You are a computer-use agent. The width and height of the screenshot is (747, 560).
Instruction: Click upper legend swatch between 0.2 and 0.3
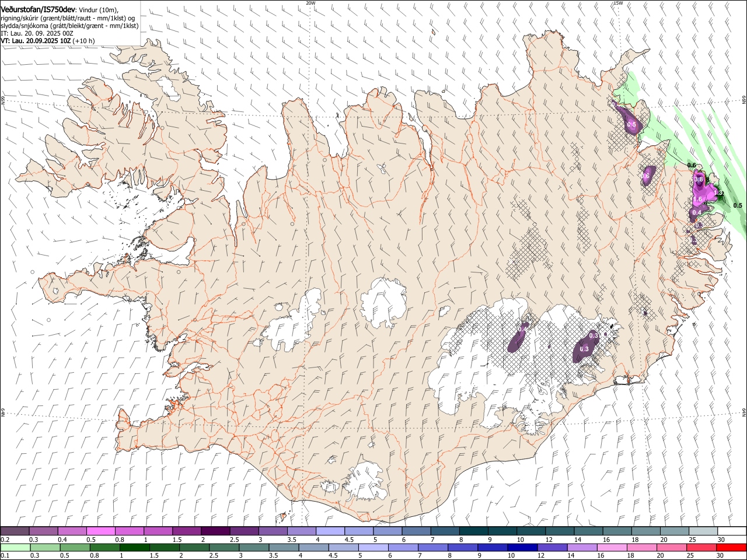pyautogui.click(x=15, y=531)
